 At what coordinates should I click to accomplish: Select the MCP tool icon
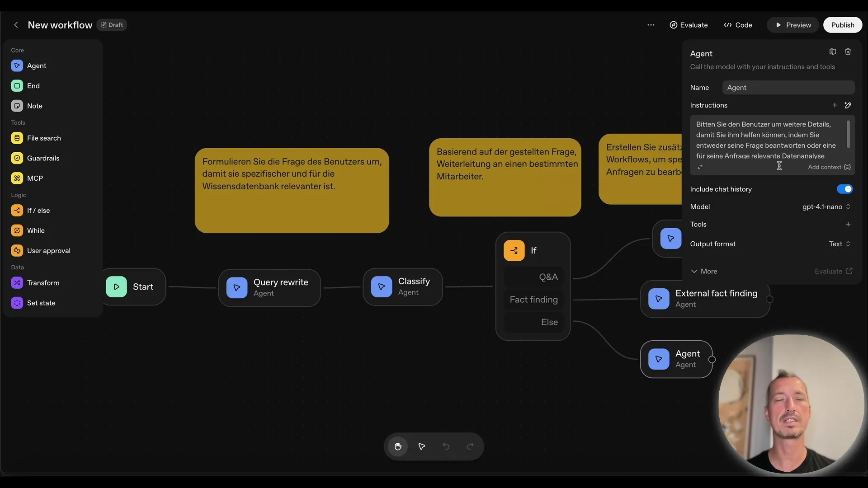point(17,178)
